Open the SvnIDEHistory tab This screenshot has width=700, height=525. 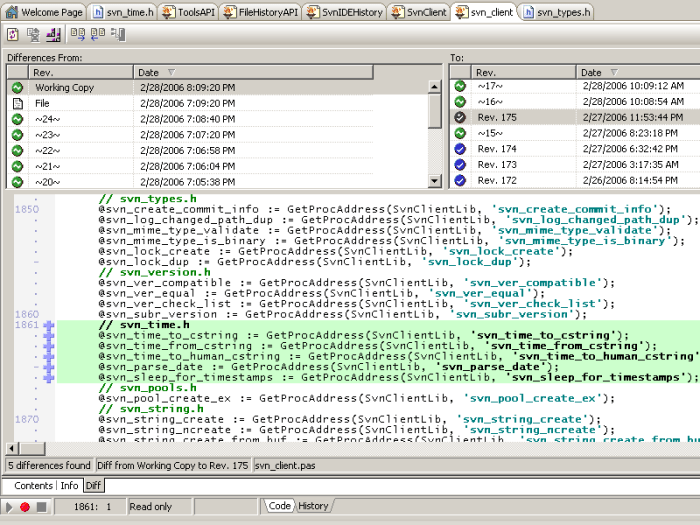point(345,12)
